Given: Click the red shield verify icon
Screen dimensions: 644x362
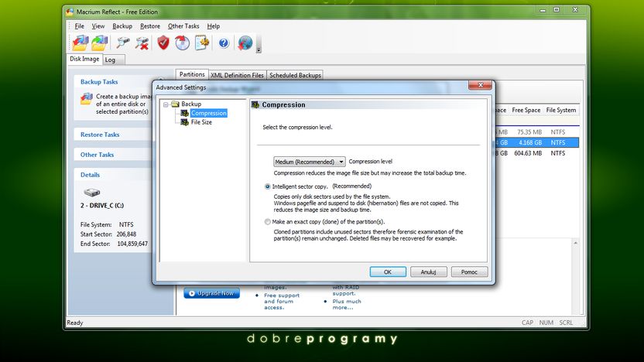Looking at the screenshot, I should 163,43.
